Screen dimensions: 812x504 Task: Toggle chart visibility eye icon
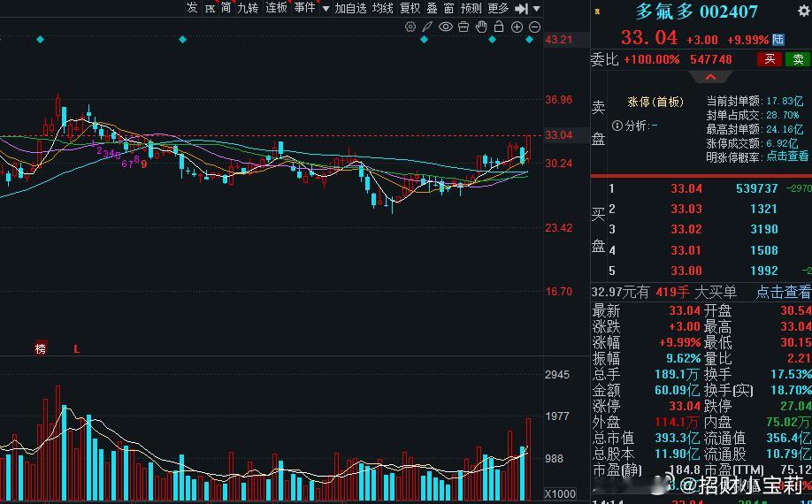(445, 27)
